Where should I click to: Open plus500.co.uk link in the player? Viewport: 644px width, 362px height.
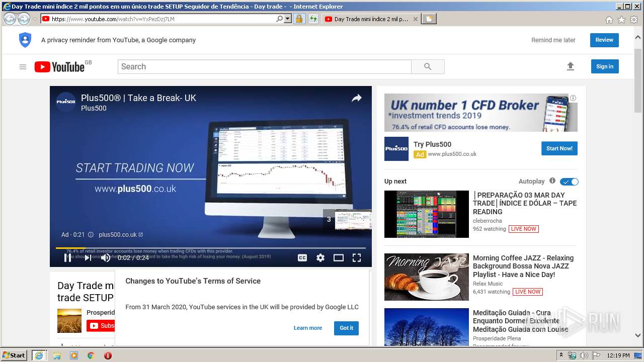(x=121, y=235)
